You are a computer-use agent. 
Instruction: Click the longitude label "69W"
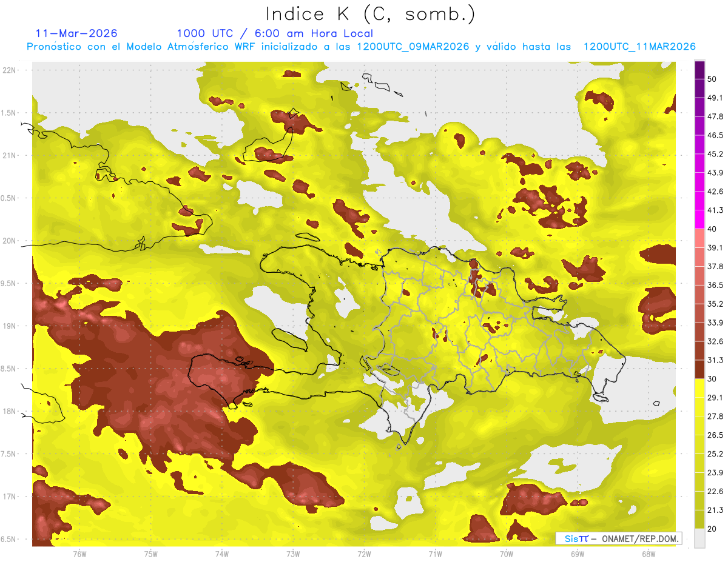point(578,554)
